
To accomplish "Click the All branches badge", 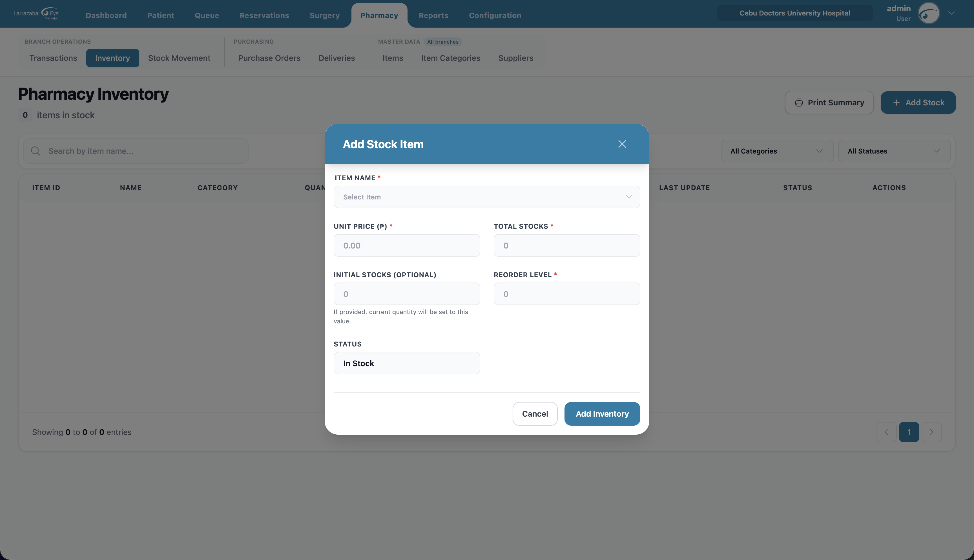I will coord(443,42).
